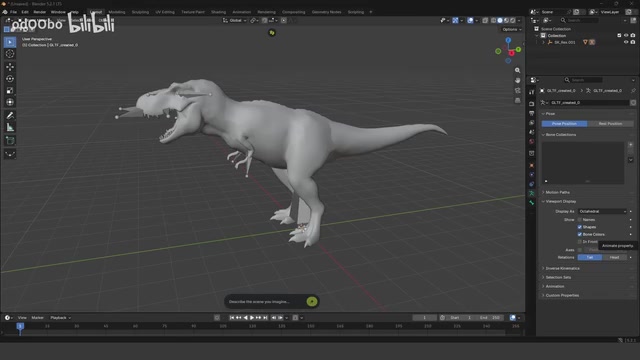Click the timeline Play button
The height and width of the screenshot is (360, 640).
(252, 318)
